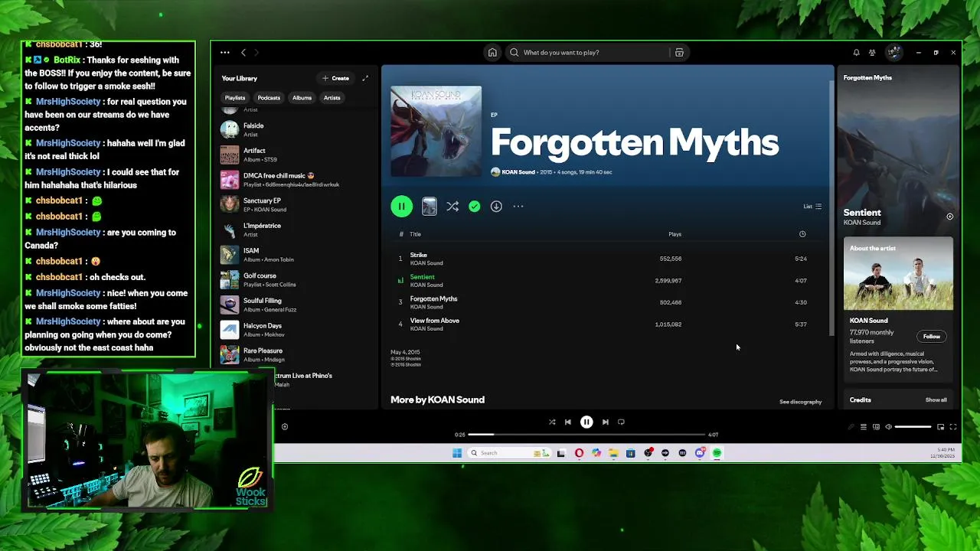The height and width of the screenshot is (551, 980).
Task: Adjust the volume slider
Action: tap(913, 427)
